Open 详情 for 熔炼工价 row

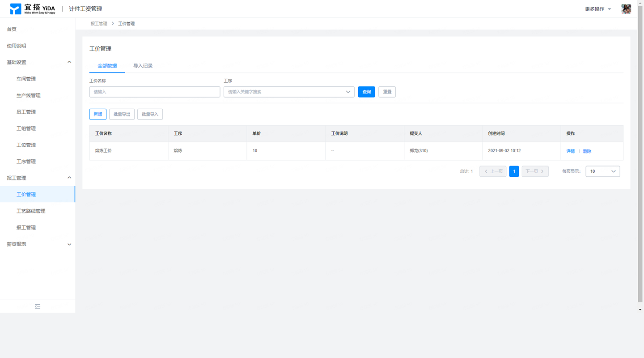click(571, 151)
